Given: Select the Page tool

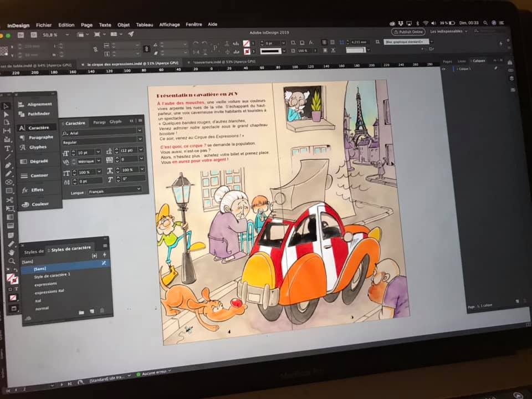Looking at the screenshot, I should click(7, 122).
